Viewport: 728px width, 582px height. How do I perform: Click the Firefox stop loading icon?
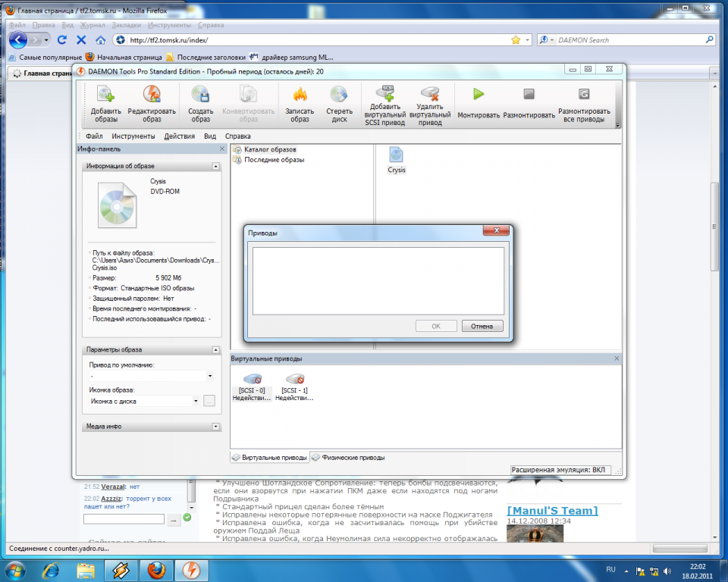point(81,40)
